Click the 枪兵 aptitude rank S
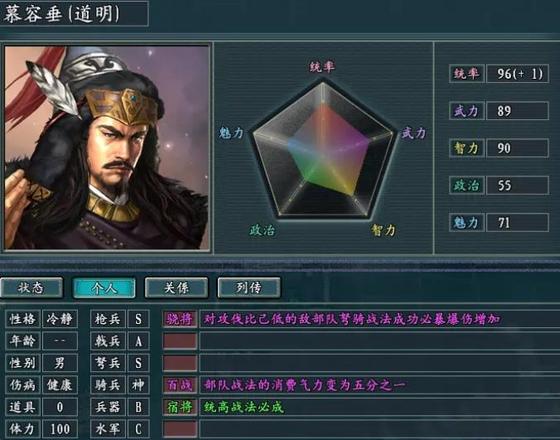This screenshot has height=440, width=560. pos(138,319)
